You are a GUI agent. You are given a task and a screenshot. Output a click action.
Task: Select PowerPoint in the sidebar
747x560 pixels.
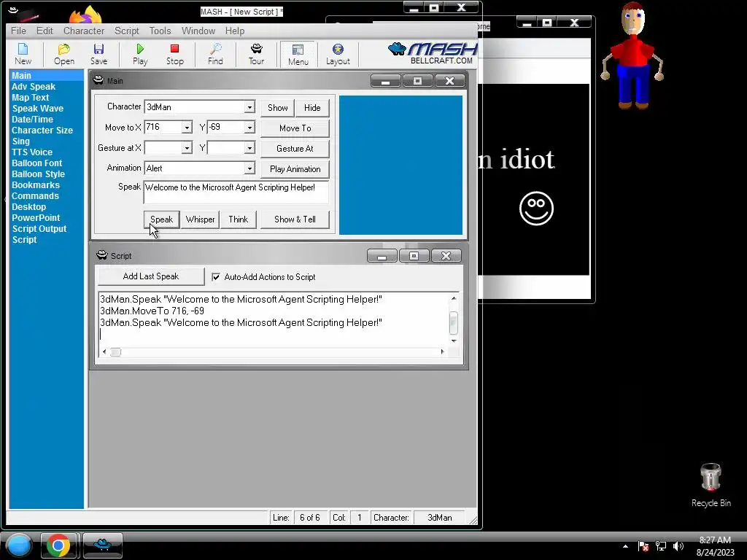pos(36,218)
